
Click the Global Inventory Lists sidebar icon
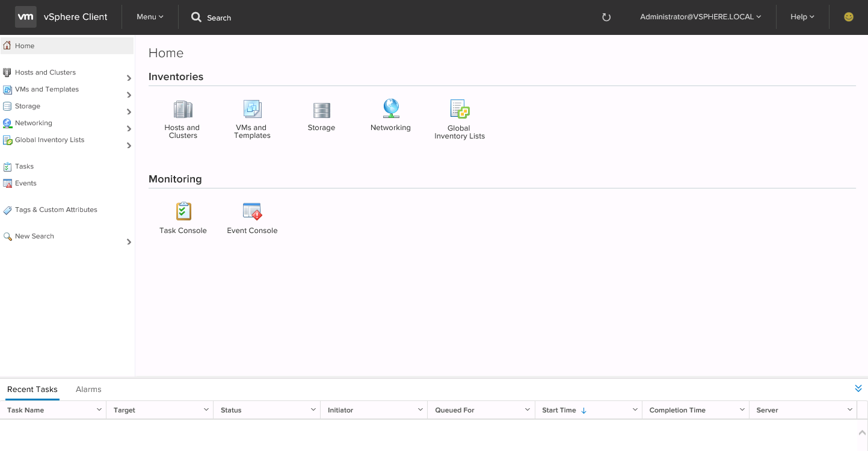click(7, 140)
